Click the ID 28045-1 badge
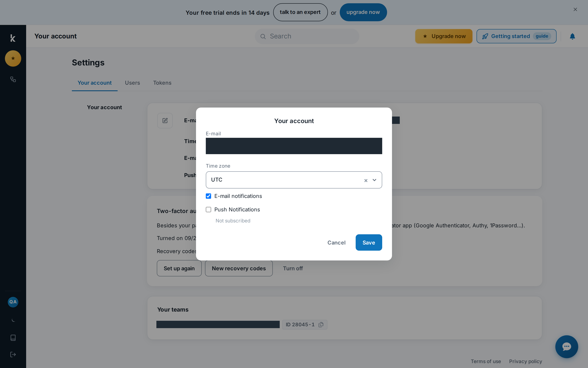The height and width of the screenshot is (368, 588). point(305,324)
